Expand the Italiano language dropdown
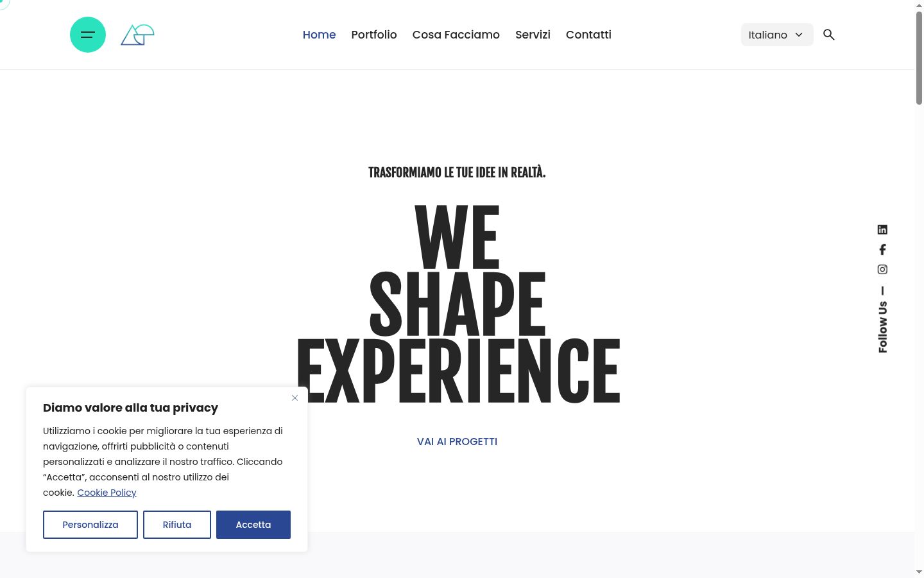The height and width of the screenshot is (578, 924). [x=777, y=35]
